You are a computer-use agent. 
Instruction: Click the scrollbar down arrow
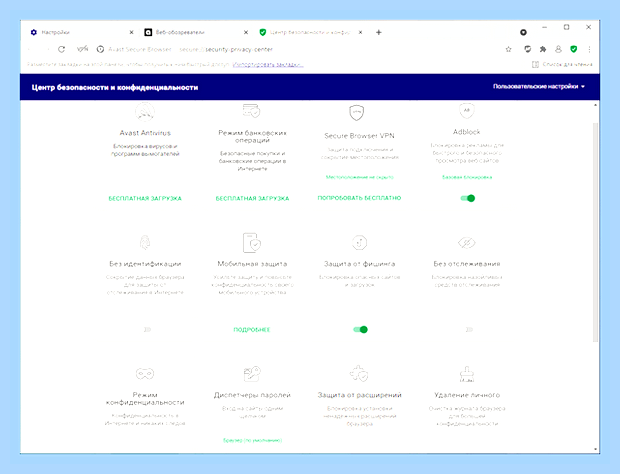pyautogui.click(x=595, y=449)
